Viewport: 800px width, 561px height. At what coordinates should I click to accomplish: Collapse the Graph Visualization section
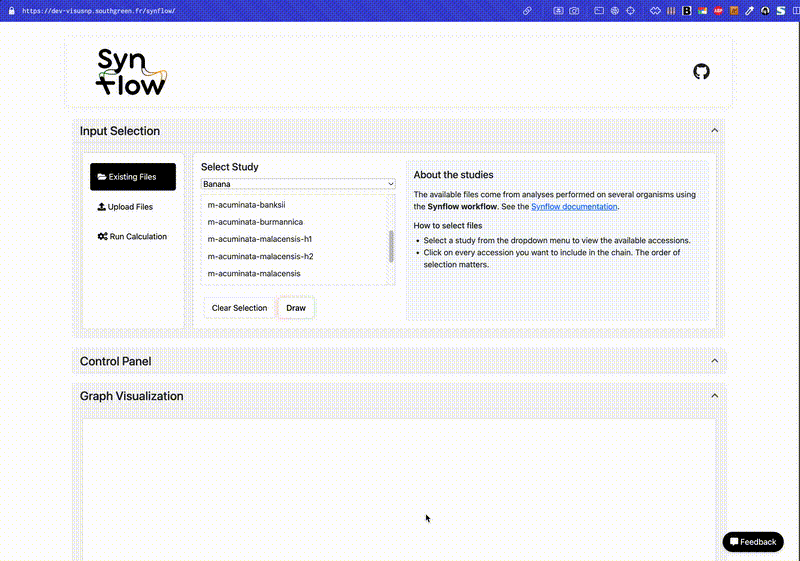pos(714,396)
